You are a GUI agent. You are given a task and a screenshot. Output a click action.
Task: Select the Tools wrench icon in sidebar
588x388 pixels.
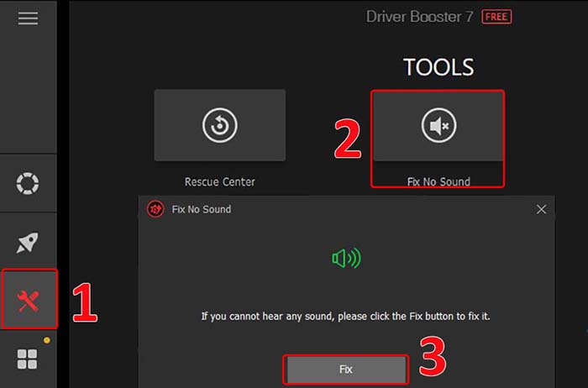(x=29, y=300)
